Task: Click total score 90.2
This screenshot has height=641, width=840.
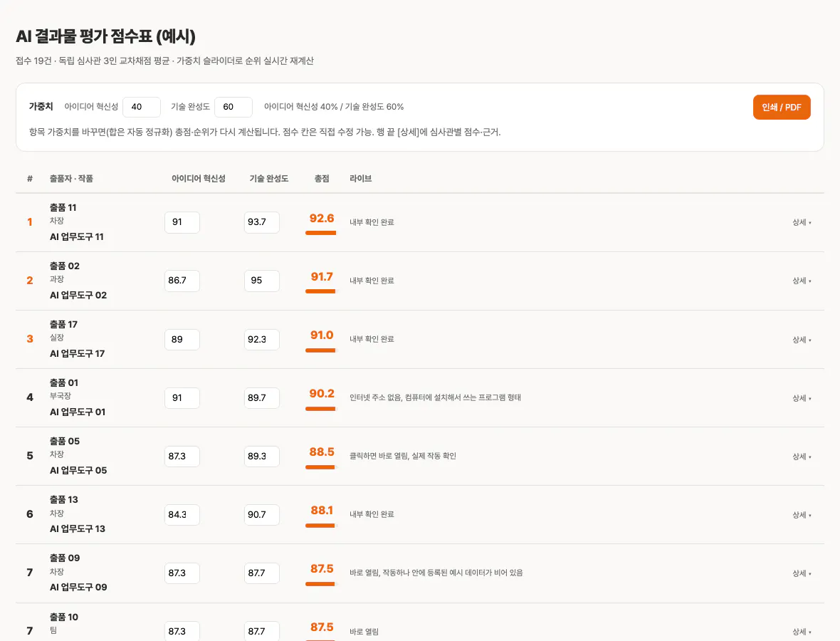Action: [322, 393]
